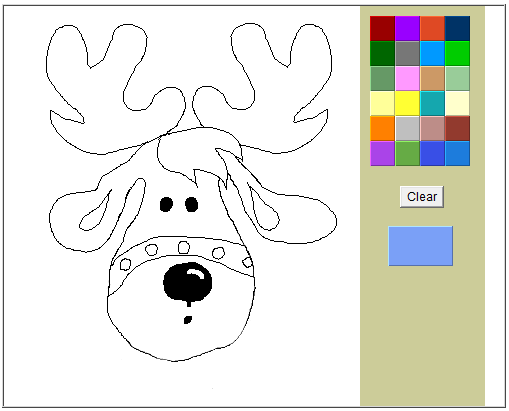Image resolution: width=509 pixels, height=411 pixels.
Task: Pick the light pink color swatch
Action: [407, 78]
